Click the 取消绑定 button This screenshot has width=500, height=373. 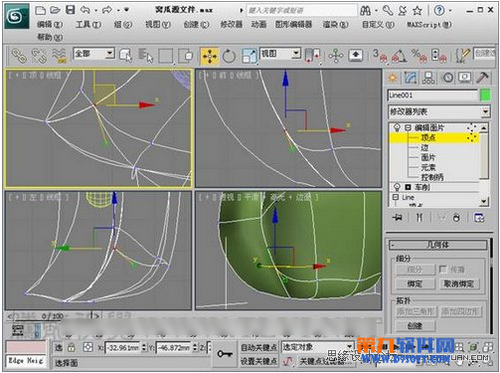pos(459,284)
